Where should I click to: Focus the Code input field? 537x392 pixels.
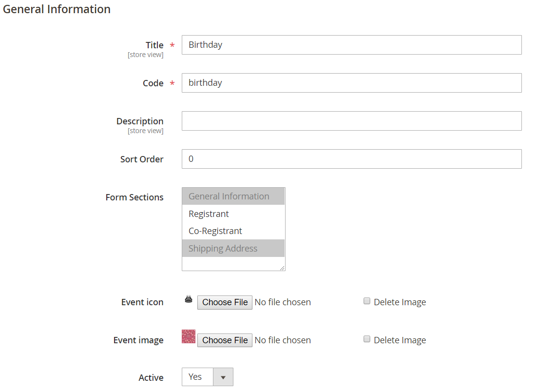pyautogui.click(x=352, y=83)
